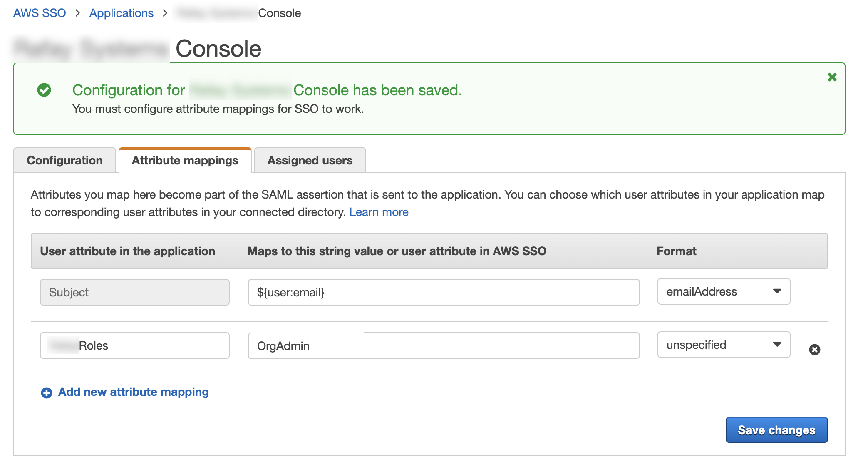
Task: Click Add new attribute mapping link
Action: 133,392
